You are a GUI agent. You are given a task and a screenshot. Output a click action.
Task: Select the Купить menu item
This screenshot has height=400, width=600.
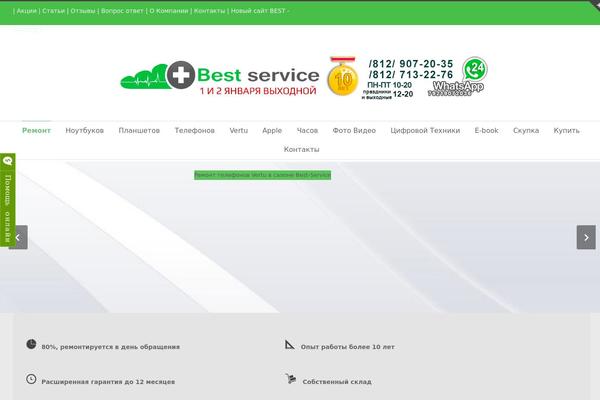566,131
